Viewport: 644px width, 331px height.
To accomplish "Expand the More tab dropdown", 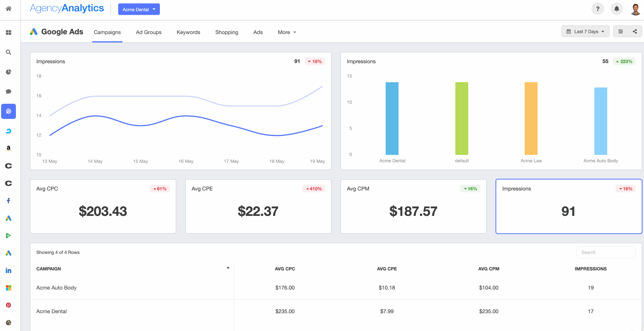I will (x=287, y=32).
